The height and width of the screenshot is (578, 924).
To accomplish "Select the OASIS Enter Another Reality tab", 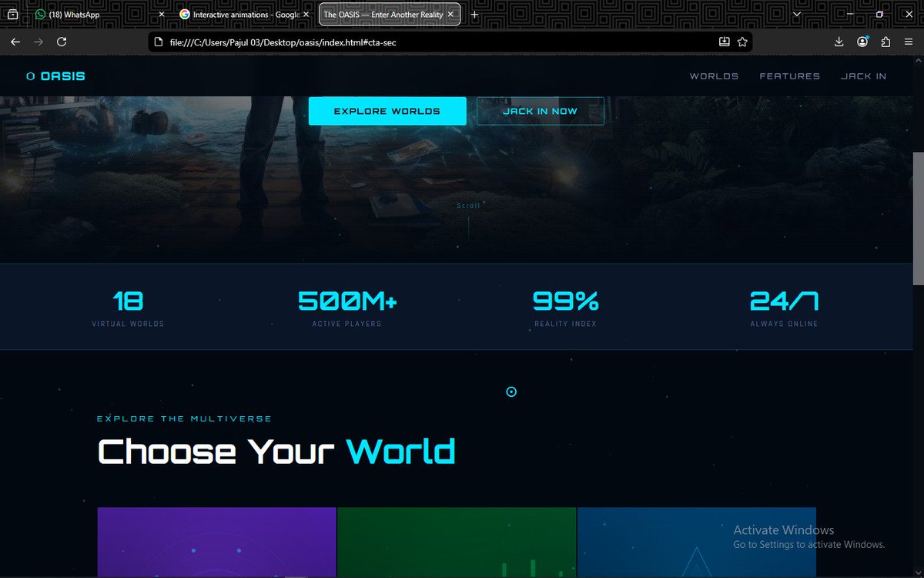I will coord(389,15).
